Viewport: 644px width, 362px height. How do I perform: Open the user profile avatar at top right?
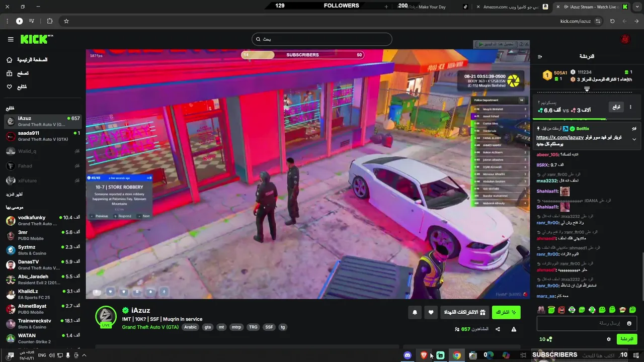pyautogui.click(x=625, y=39)
